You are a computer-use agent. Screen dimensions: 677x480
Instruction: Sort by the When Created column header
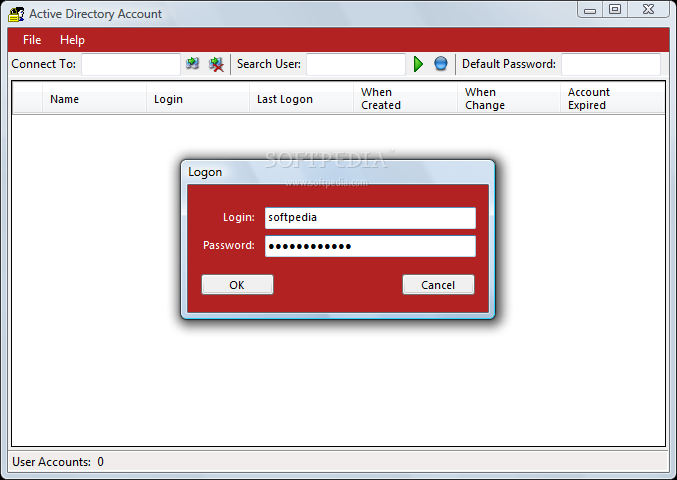pos(405,99)
